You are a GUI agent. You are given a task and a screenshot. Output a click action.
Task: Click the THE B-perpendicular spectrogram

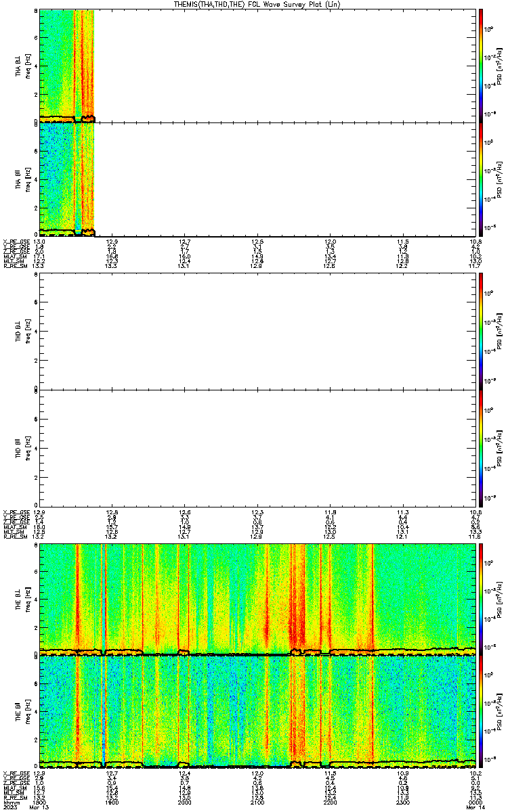[257, 599]
